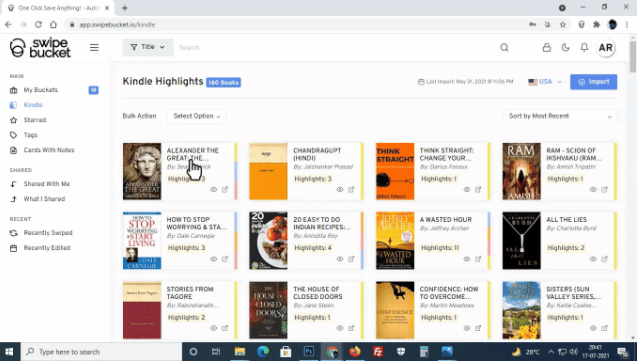Open Chandragupt external link icon
637x361 pixels.
coord(351,190)
